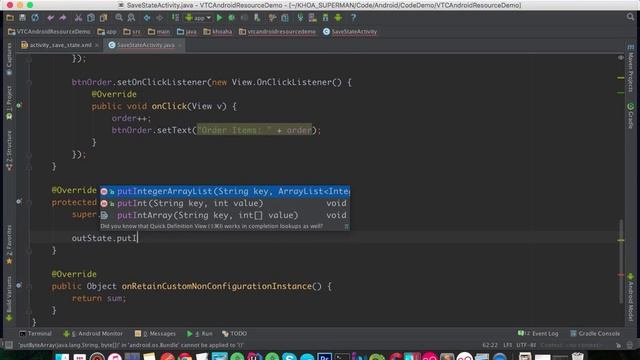Click the Replace icon in toolbar

click(x=131, y=18)
